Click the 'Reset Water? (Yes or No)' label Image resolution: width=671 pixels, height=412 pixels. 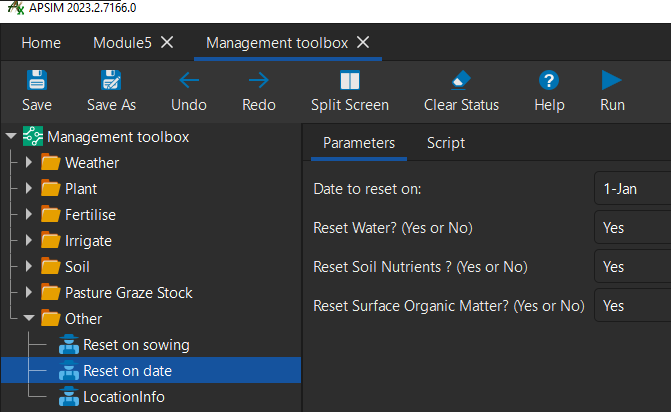(x=393, y=228)
